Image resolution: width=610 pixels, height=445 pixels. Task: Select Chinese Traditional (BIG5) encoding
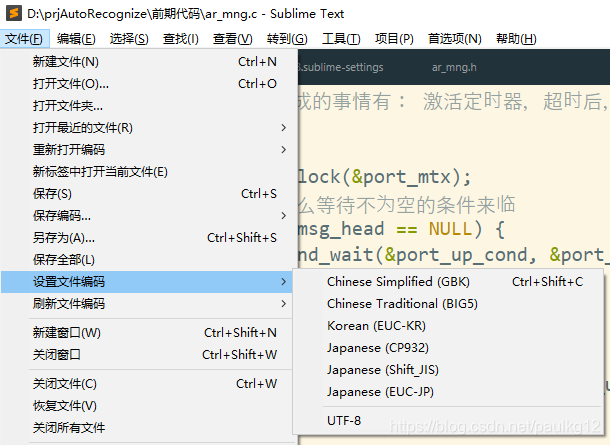[448, 303]
